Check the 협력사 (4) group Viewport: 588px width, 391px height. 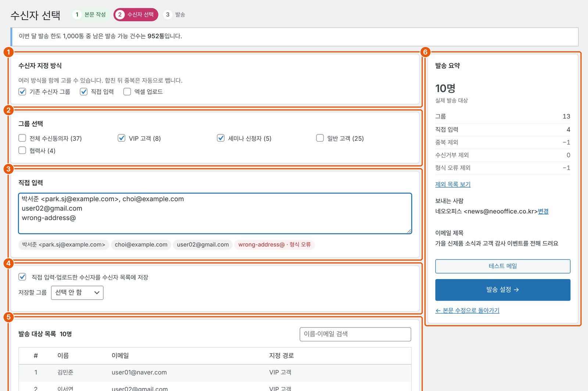tap(22, 150)
